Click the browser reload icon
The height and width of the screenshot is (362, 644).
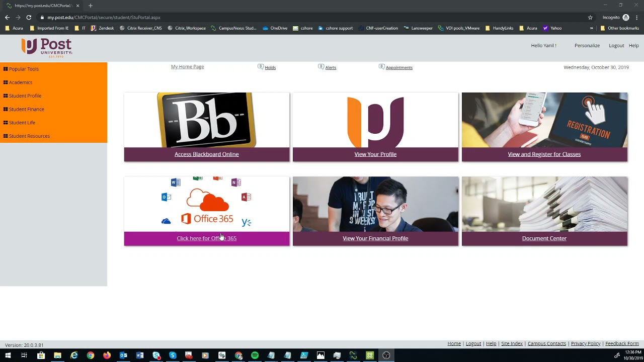pos(29,17)
